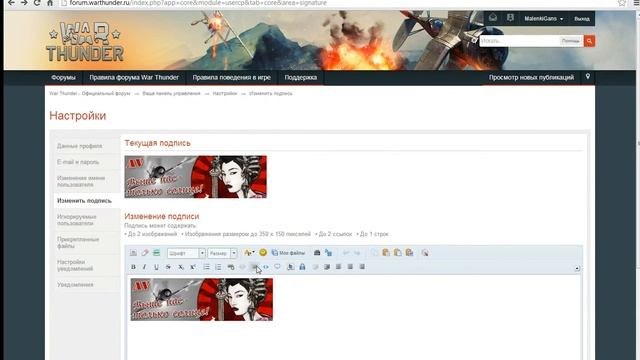The width and height of the screenshot is (640, 360).
Task: Toggle bold formatting in the signature editor
Action: [133, 267]
